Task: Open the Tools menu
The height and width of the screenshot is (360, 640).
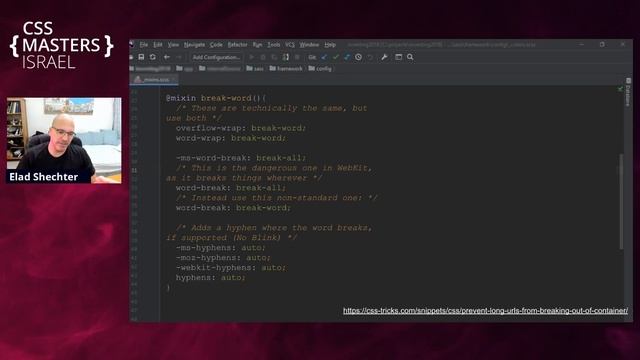Action: pyautogui.click(x=274, y=44)
